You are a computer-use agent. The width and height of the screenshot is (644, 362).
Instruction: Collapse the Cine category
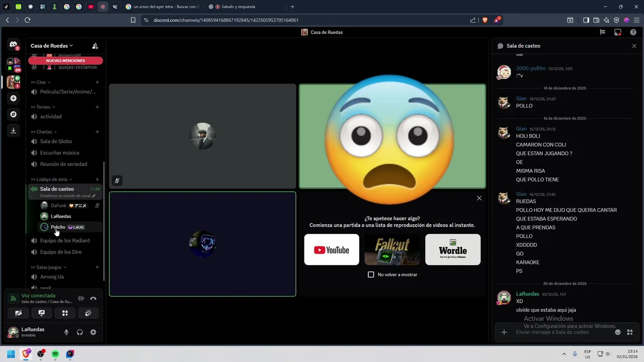pos(40,82)
